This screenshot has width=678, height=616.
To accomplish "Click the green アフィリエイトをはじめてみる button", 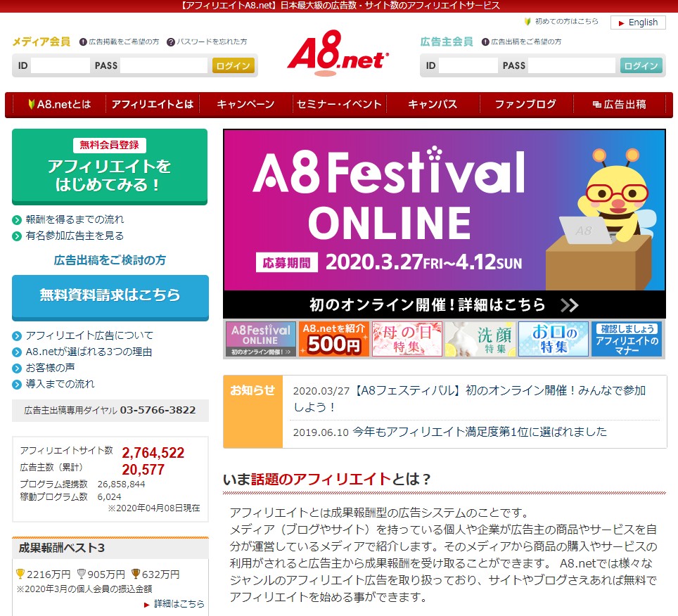I will point(110,167).
